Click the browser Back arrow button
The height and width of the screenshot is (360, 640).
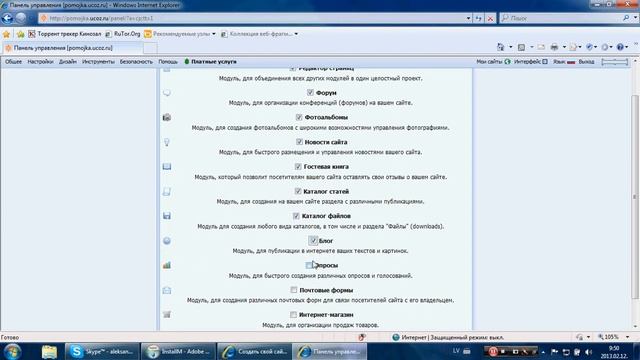coord(7,18)
